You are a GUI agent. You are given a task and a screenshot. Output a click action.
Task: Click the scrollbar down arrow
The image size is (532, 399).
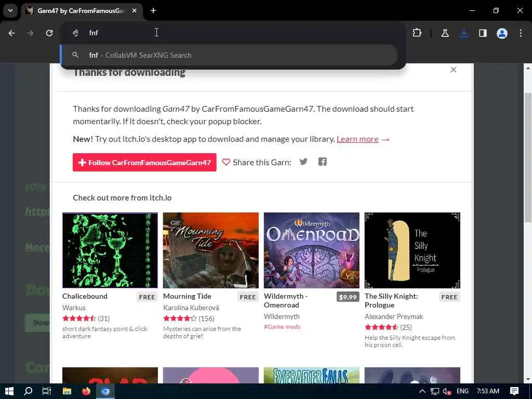click(x=528, y=379)
